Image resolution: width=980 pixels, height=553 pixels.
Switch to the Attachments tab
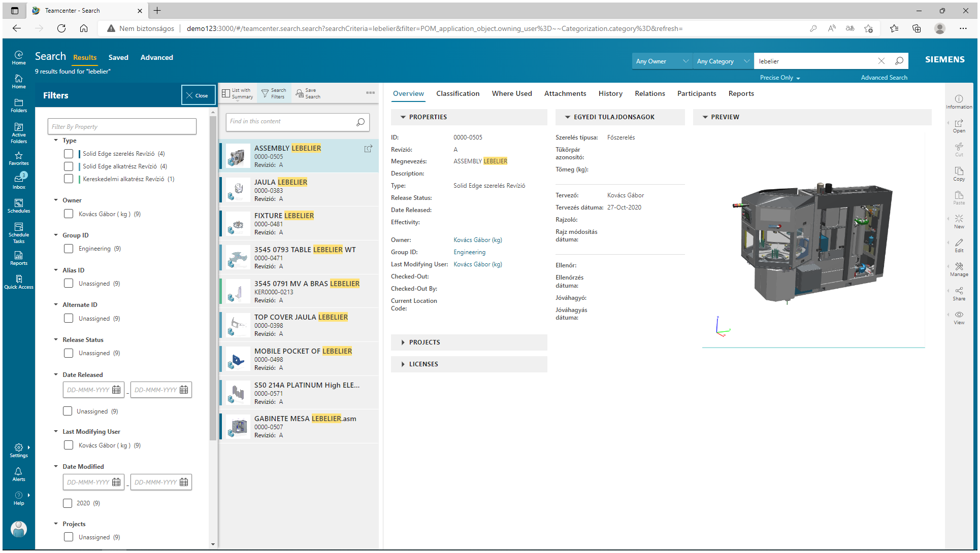pyautogui.click(x=565, y=93)
